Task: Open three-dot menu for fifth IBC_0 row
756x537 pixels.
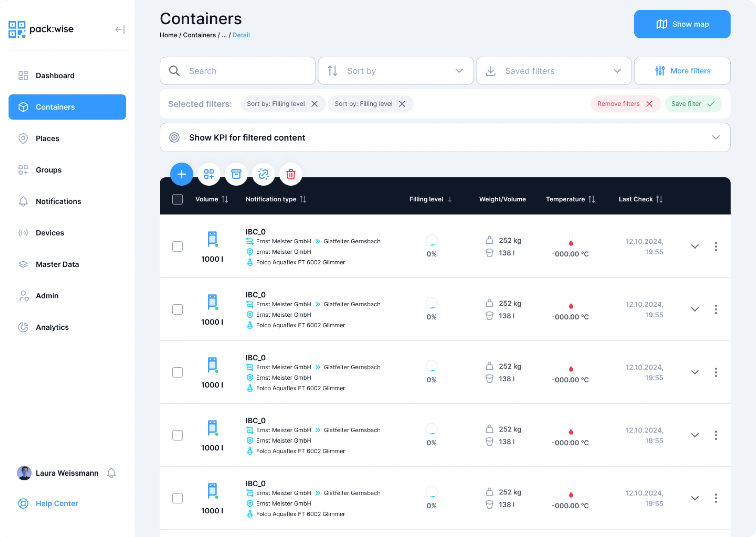Action: (716, 498)
